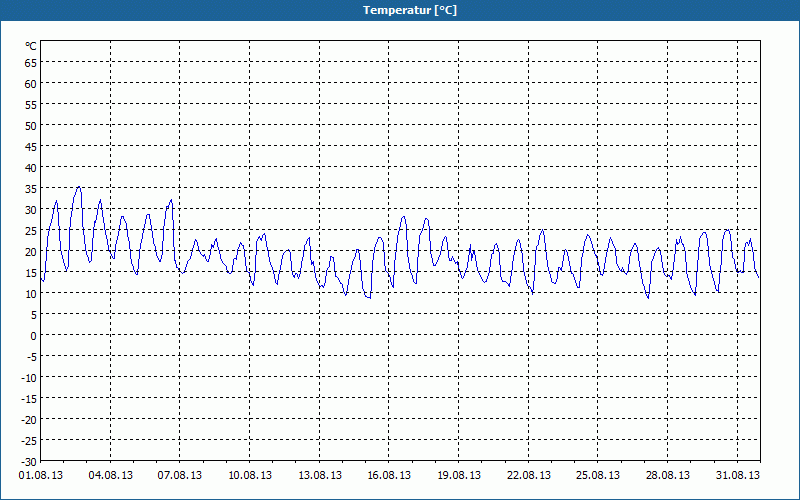Select the -5 value on temperature axis
This screenshot has width=800, height=500.
(32, 357)
